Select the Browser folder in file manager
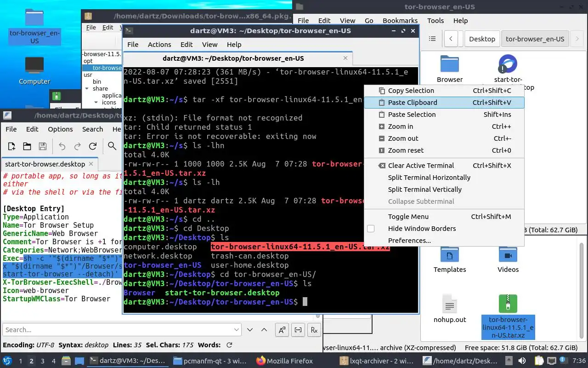 point(450,69)
